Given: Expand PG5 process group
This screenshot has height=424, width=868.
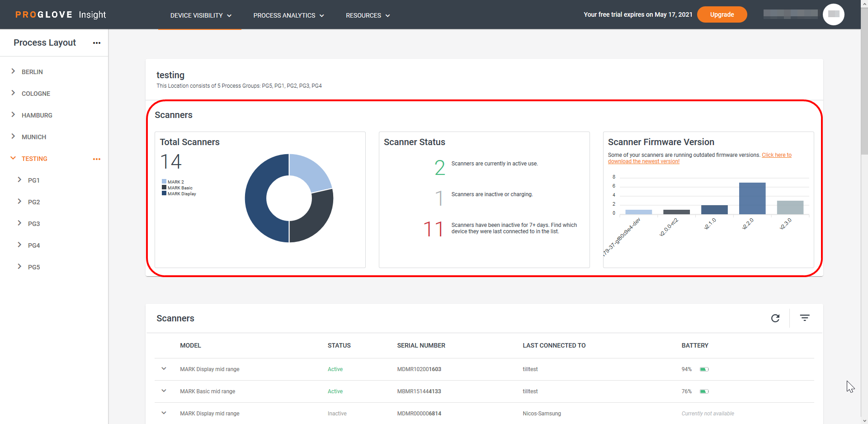Looking at the screenshot, I should click(x=19, y=267).
